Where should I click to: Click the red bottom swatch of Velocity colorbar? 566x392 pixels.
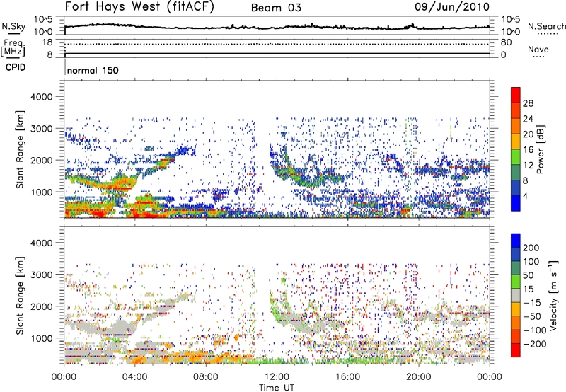516,350
